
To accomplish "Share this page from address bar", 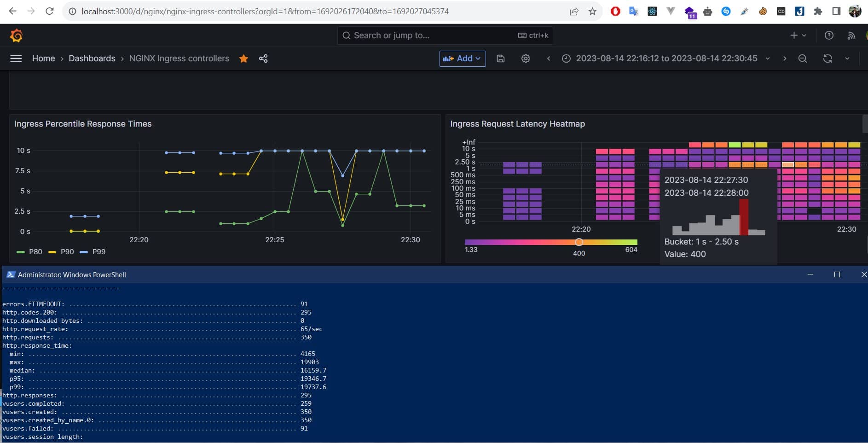I will [574, 12].
